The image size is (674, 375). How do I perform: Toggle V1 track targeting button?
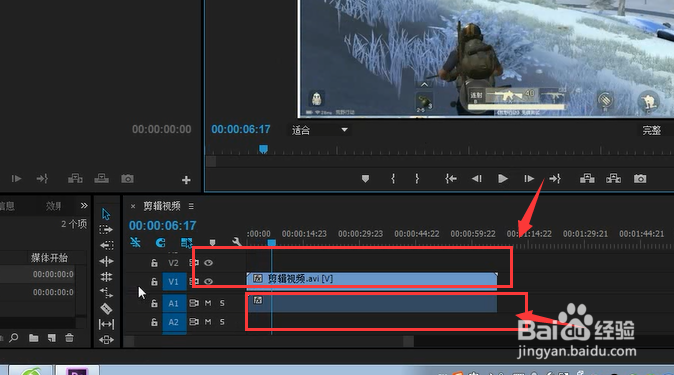click(x=174, y=282)
